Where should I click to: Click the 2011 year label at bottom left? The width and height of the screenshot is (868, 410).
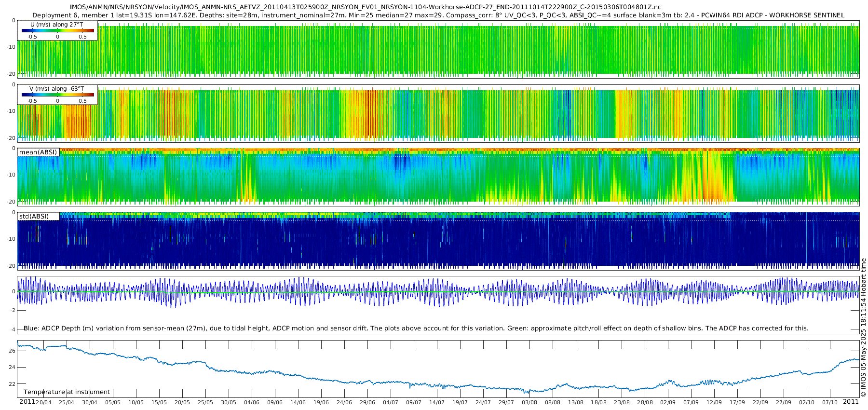coord(27,402)
